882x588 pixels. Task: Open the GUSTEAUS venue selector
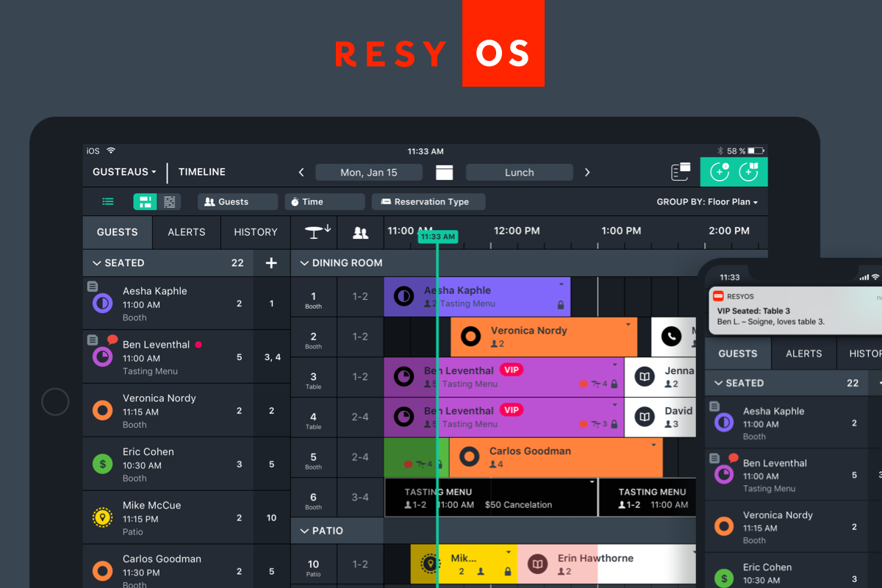tap(123, 171)
